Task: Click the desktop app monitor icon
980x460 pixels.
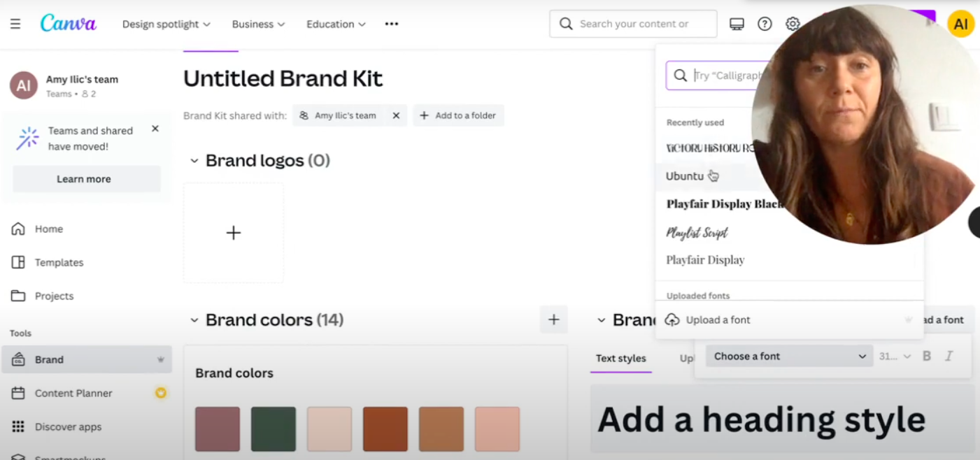Action: 737,24
